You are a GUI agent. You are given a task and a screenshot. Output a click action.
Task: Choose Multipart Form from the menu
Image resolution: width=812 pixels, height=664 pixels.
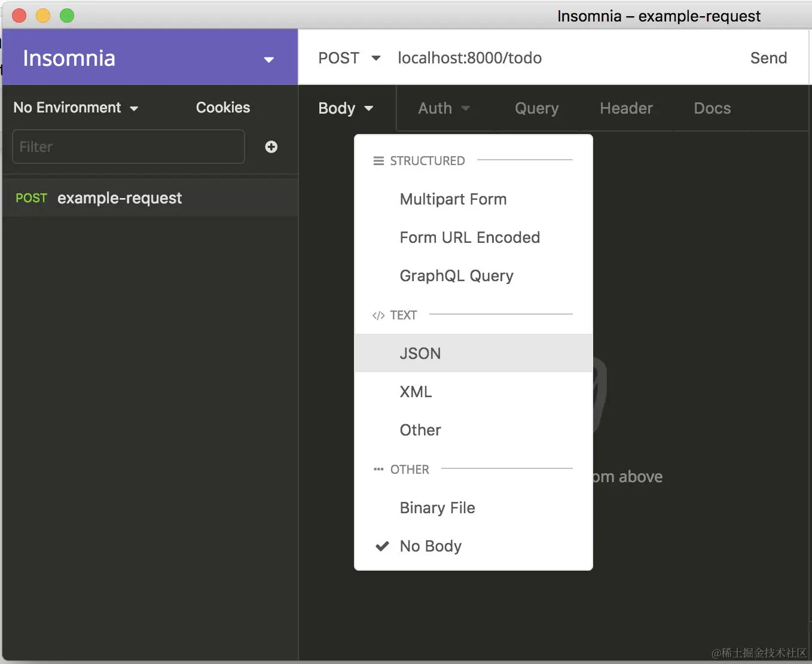(453, 199)
